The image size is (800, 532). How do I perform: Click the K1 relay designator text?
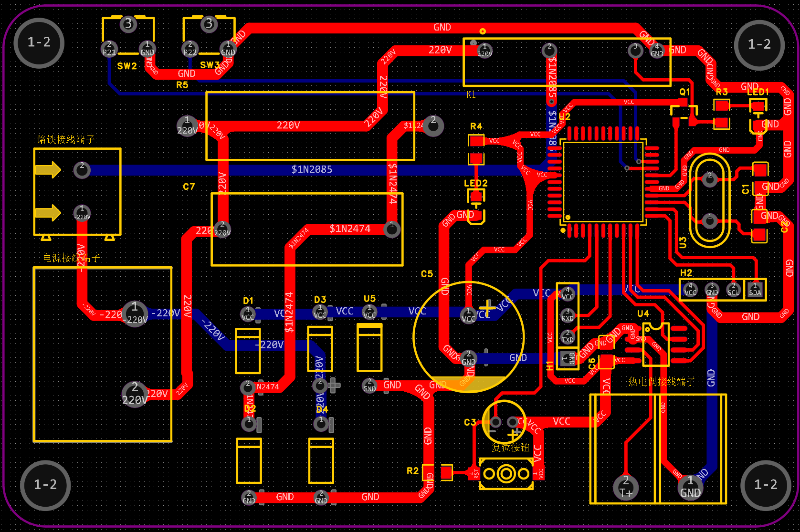pyautogui.click(x=471, y=94)
